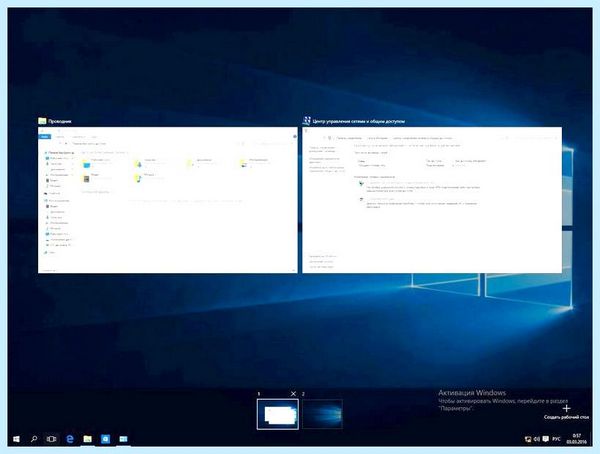
Task: Select the Desktop 1 thumbnail
Action: coord(278,414)
